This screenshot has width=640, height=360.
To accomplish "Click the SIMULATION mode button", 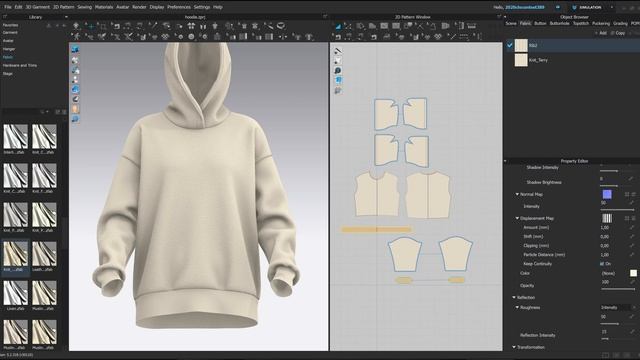I will click(587, 7).
